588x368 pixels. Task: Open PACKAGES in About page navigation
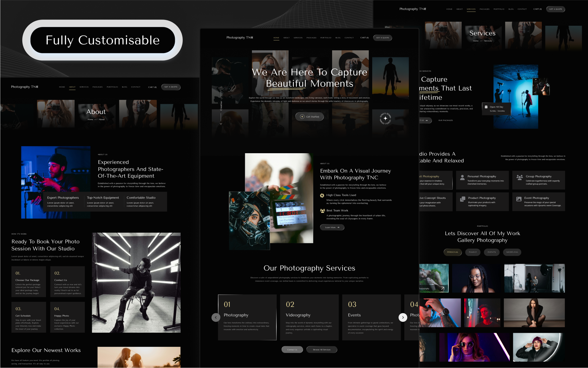click(x=98, y=87)
